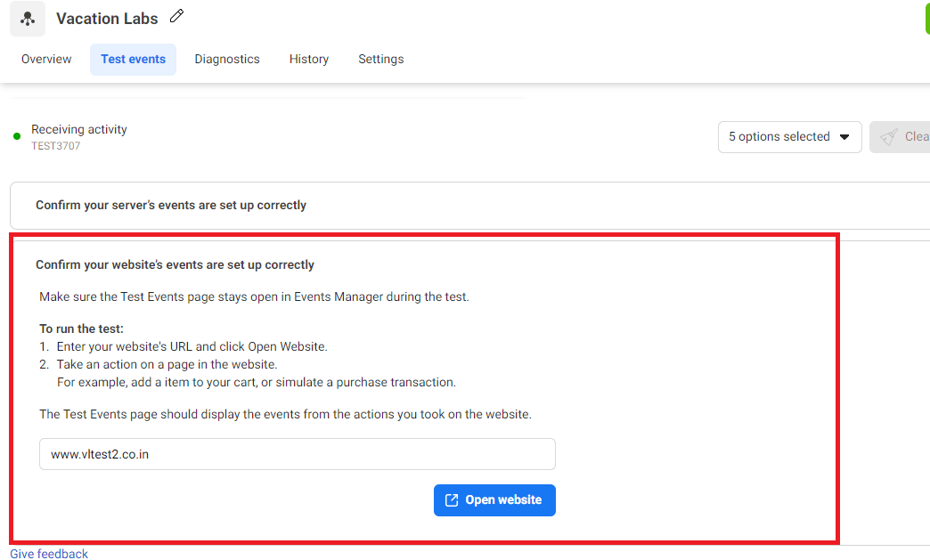The image size is (930, 560).
Task: Click the external link icon in Open website
Action: pos(452,500)
